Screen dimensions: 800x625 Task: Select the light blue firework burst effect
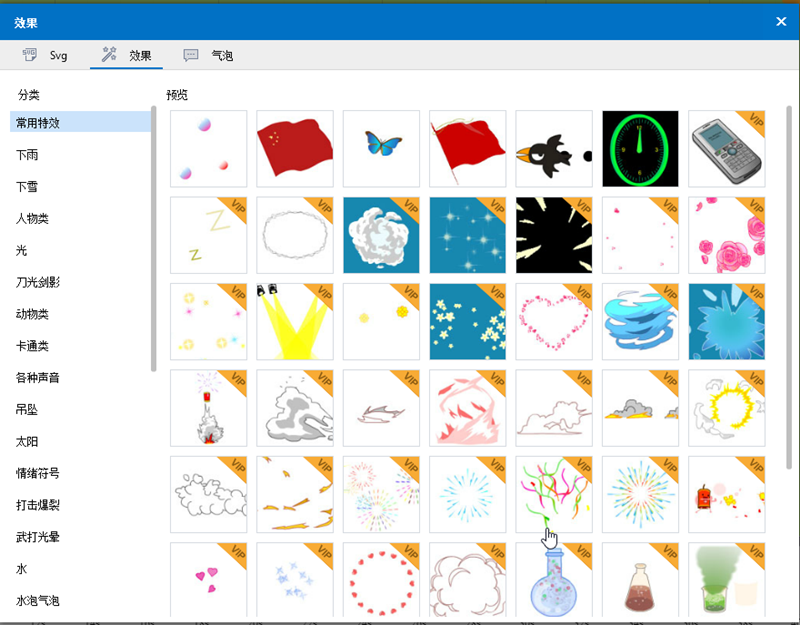pos(468,494)
